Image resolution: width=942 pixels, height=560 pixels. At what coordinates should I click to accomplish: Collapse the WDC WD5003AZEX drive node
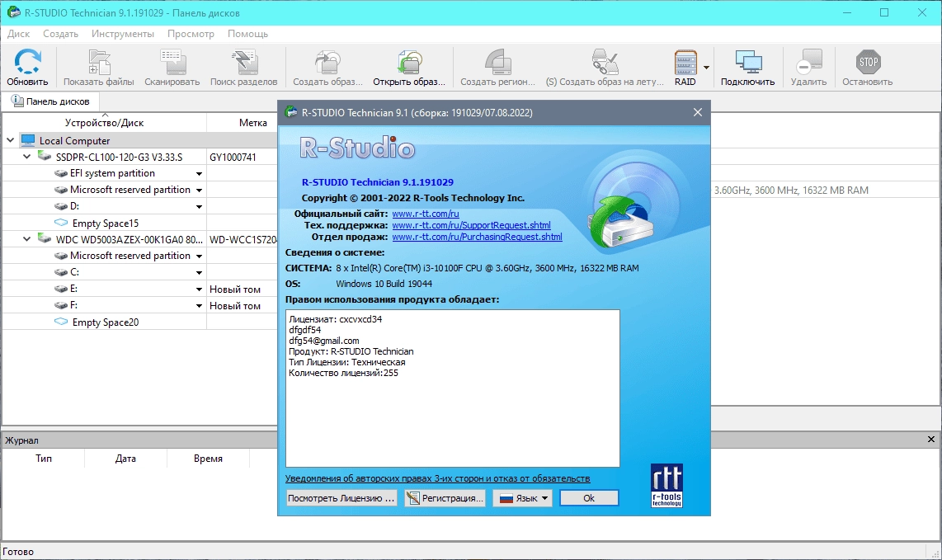coord(27,238)
